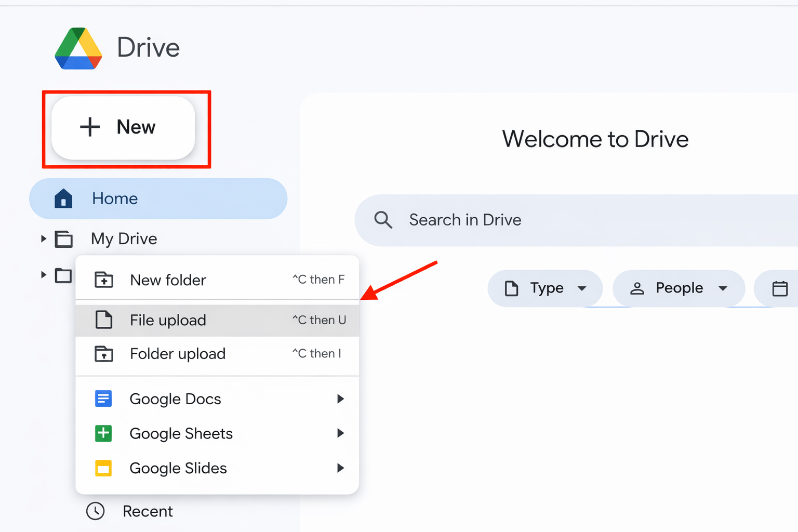Click the Home house icon in the sidebar
Screen dimensions: 798x532
(63, 198)
